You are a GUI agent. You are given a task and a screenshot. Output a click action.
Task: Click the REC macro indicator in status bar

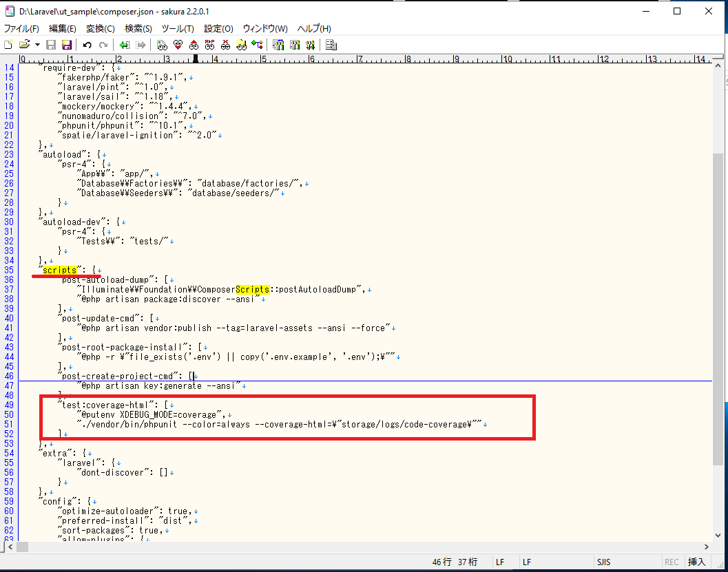coord(672,562)
